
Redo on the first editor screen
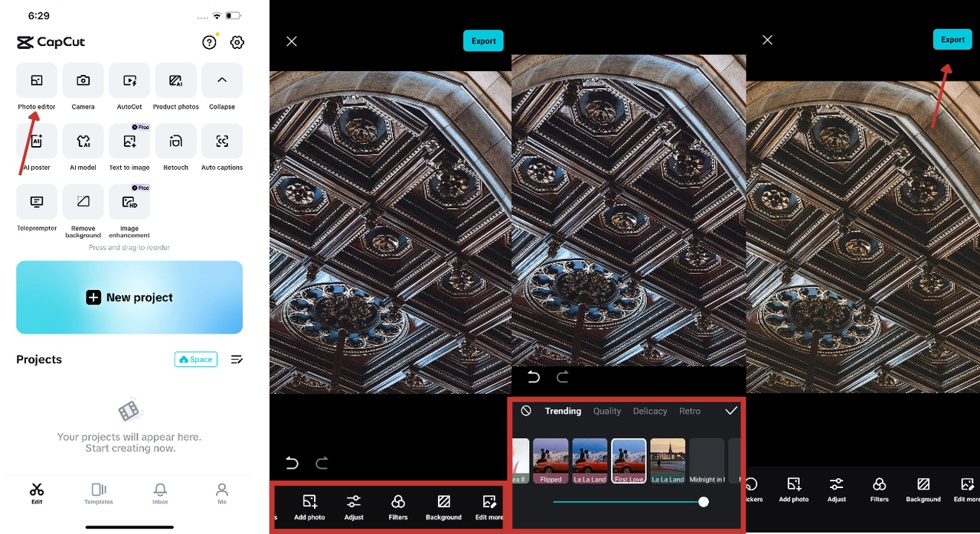(322, 463)
